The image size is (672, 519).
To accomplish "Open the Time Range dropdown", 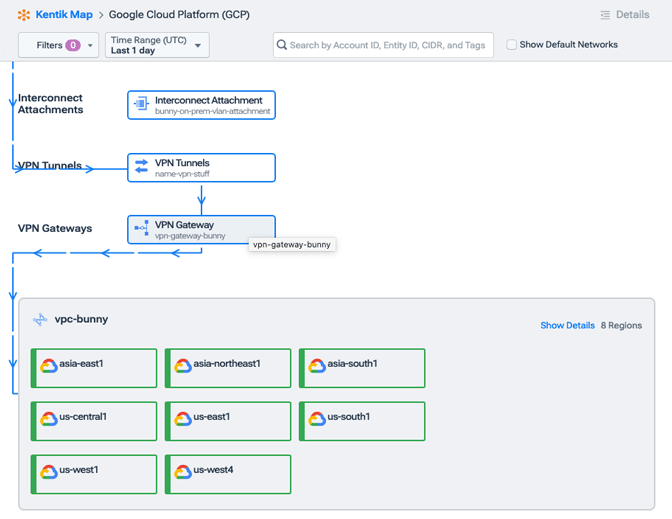I will [157, 45].
